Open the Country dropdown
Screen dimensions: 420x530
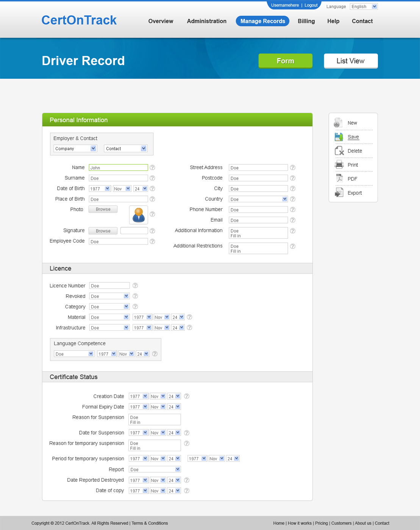pyautogui.click(x=258, y=199)
